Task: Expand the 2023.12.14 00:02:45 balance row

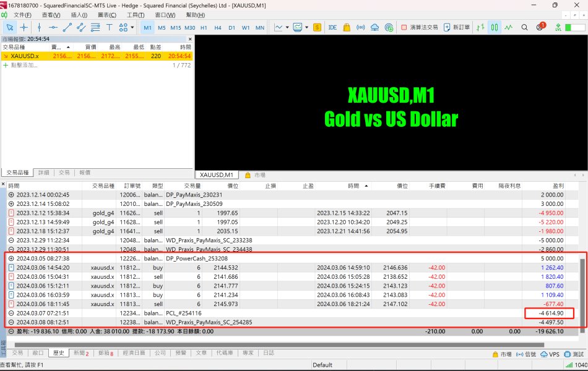Action: tap(11, 194)
